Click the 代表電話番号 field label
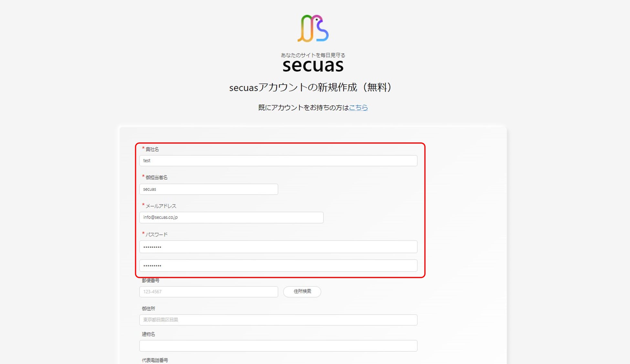This screenshot has height=364, width=630. click(x=155, y=360)
